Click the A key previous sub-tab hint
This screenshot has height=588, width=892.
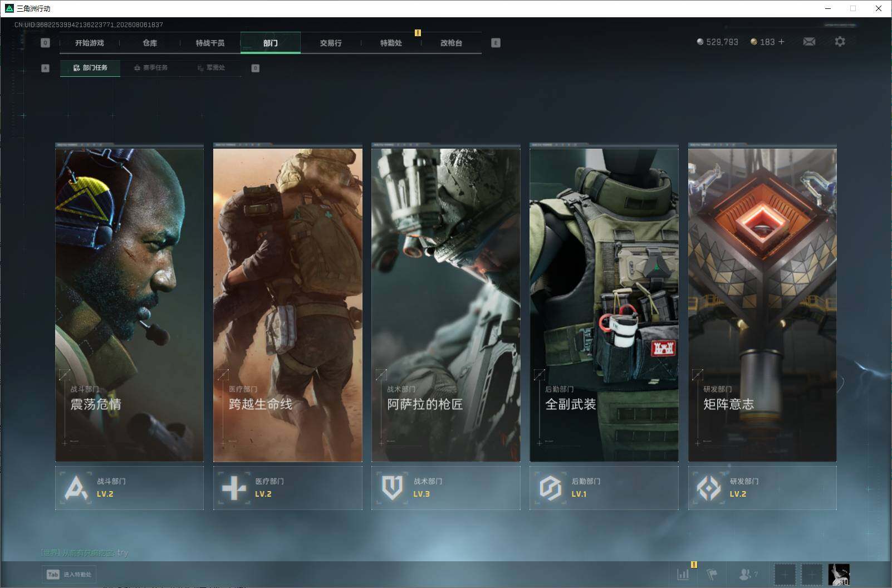click(46, 68)
